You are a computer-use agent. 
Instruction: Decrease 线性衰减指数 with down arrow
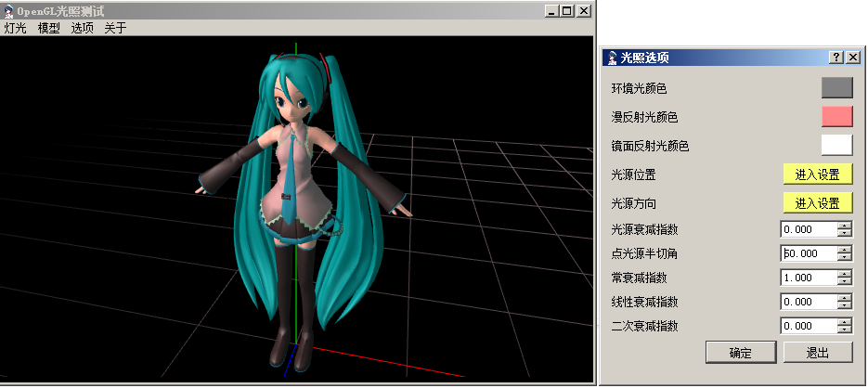coord(845,305)
